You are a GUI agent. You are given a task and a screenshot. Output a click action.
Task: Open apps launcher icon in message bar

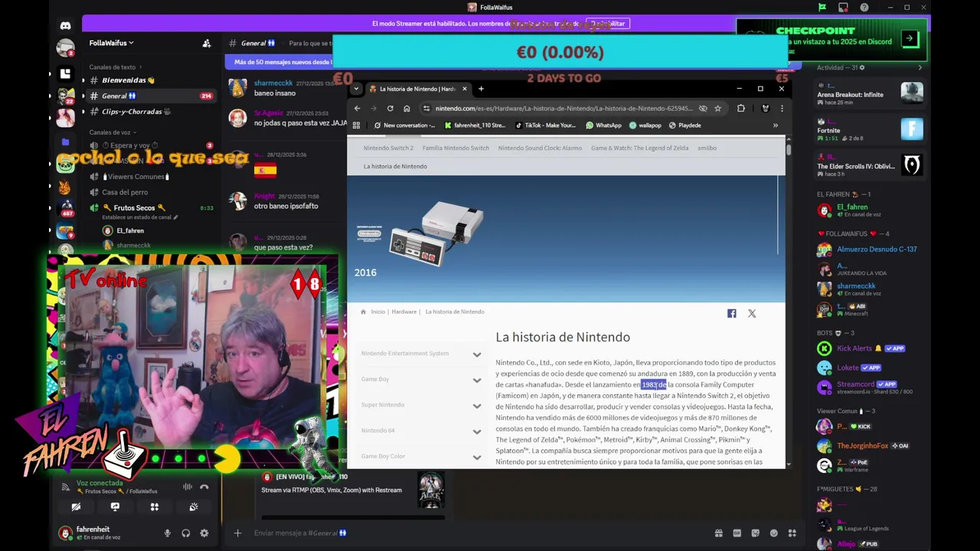coord(792,533)
